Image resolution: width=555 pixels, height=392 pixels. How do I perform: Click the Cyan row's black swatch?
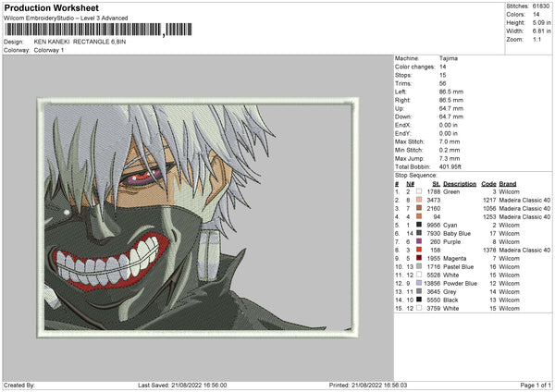click(x=419, y=225)
